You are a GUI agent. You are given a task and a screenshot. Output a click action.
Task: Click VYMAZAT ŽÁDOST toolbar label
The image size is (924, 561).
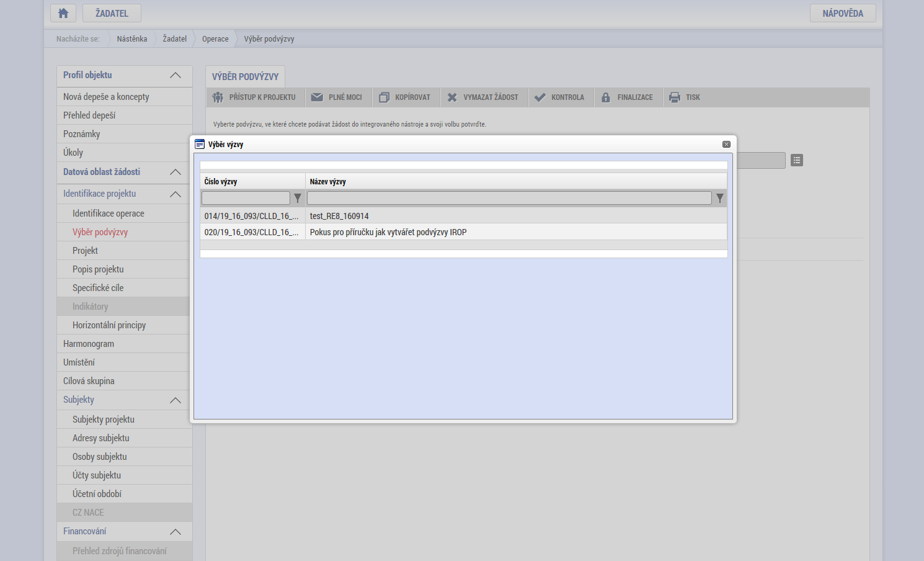point(491,97)
